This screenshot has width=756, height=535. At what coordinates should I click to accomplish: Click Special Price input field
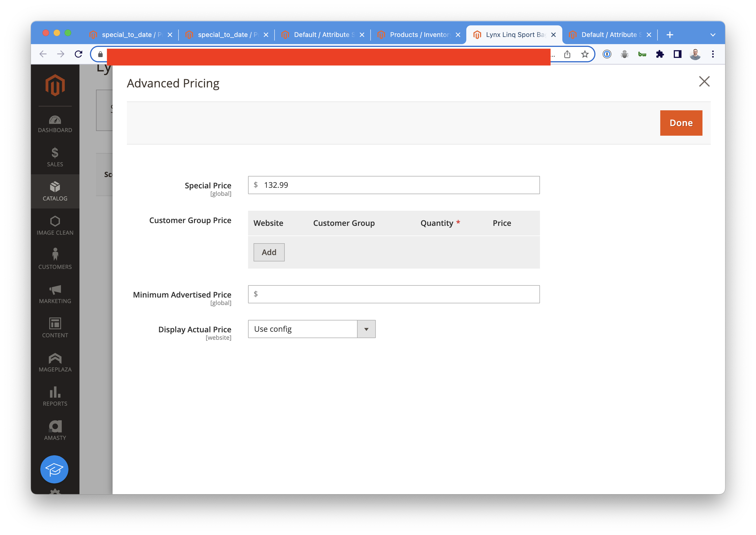395,185
